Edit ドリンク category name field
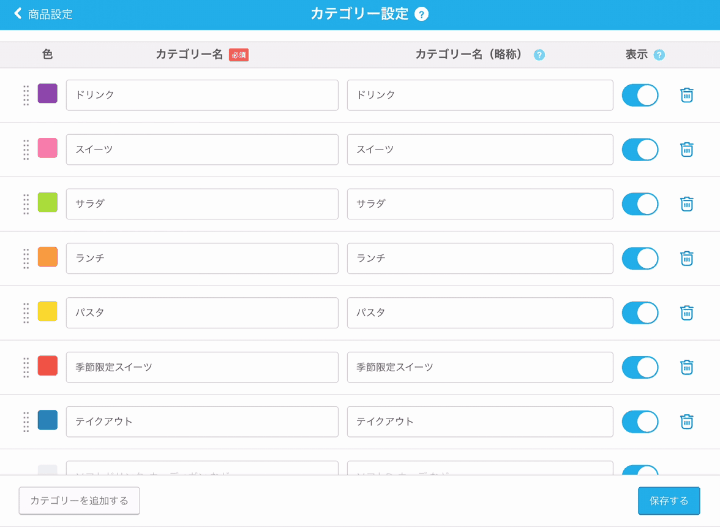Viewport: 720px width, 527px height. coord(202,95)
